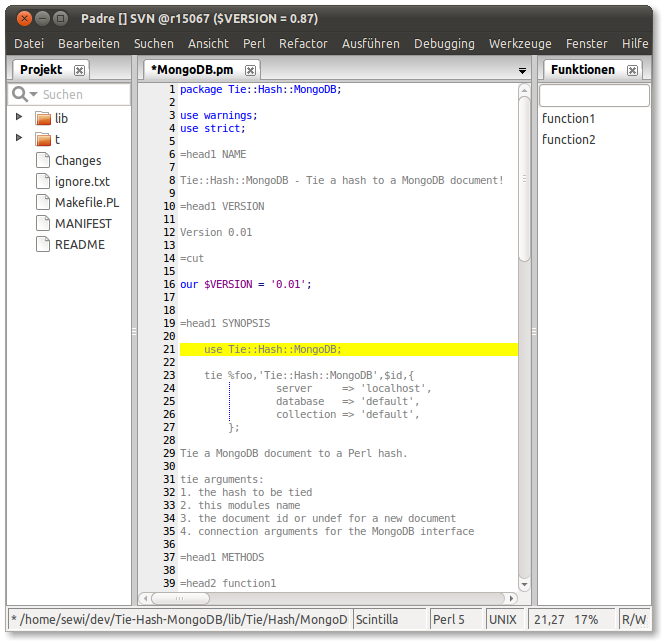Select the t folder icon
Image resolution: width=662 pixels, height=641 pixels.
coord(43,140)
